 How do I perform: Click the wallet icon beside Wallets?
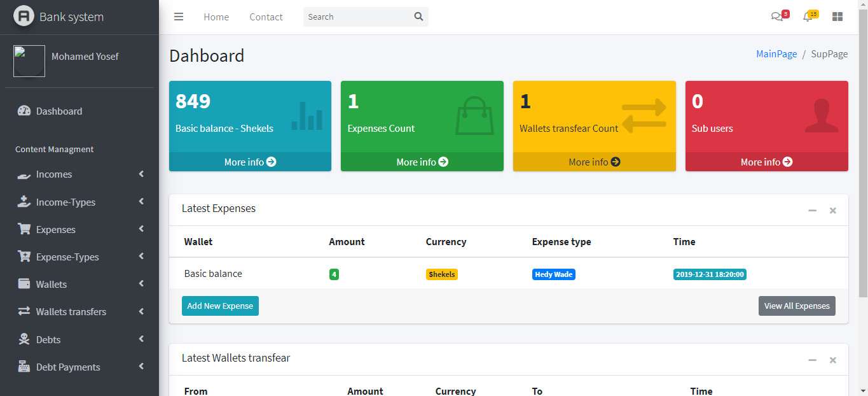(x=24, y=284)
